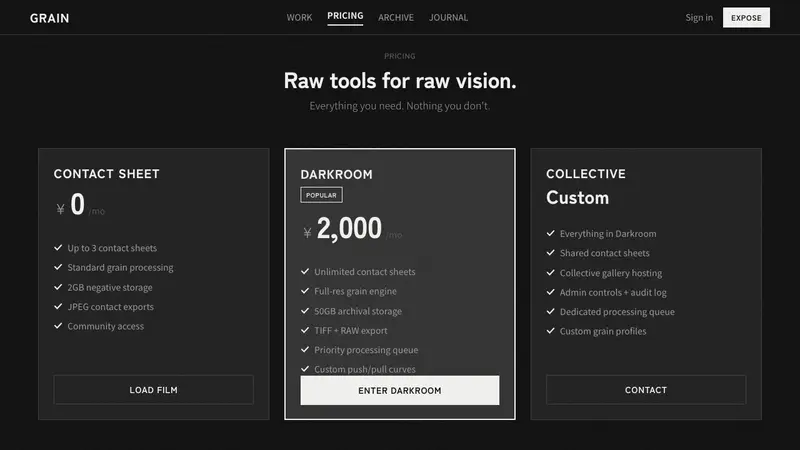Click checkmark beside Community access
The width and height of the screenshot is (800, 450).
[58, 326]
